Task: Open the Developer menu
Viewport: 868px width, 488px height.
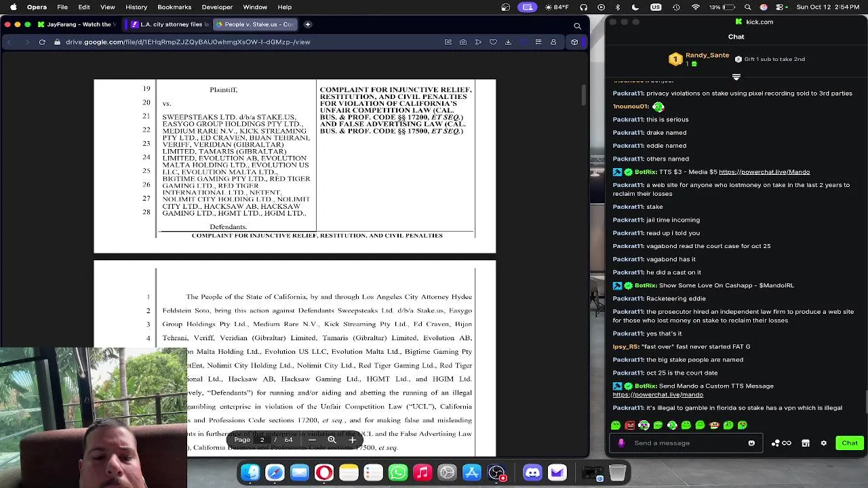Action: coord(217,7)
